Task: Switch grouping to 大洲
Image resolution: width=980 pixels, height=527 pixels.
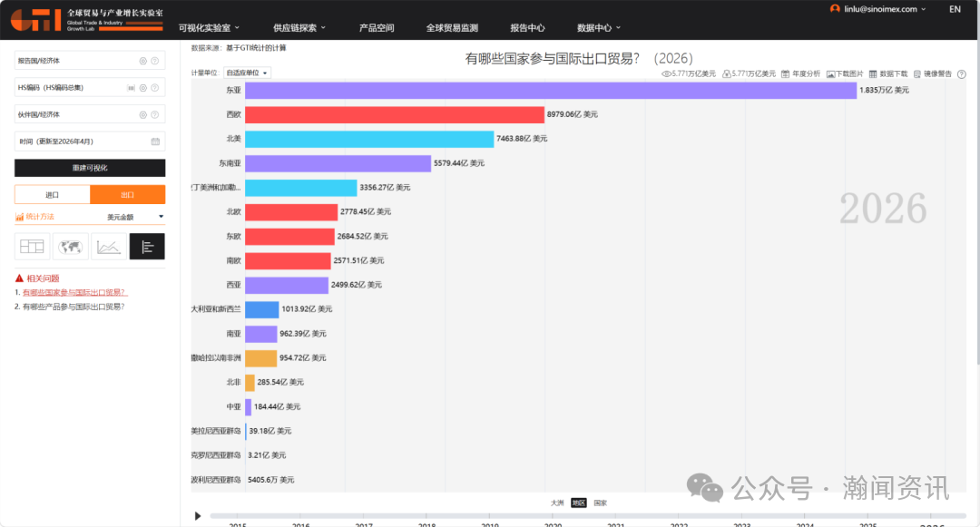Action: pos(557,503)
